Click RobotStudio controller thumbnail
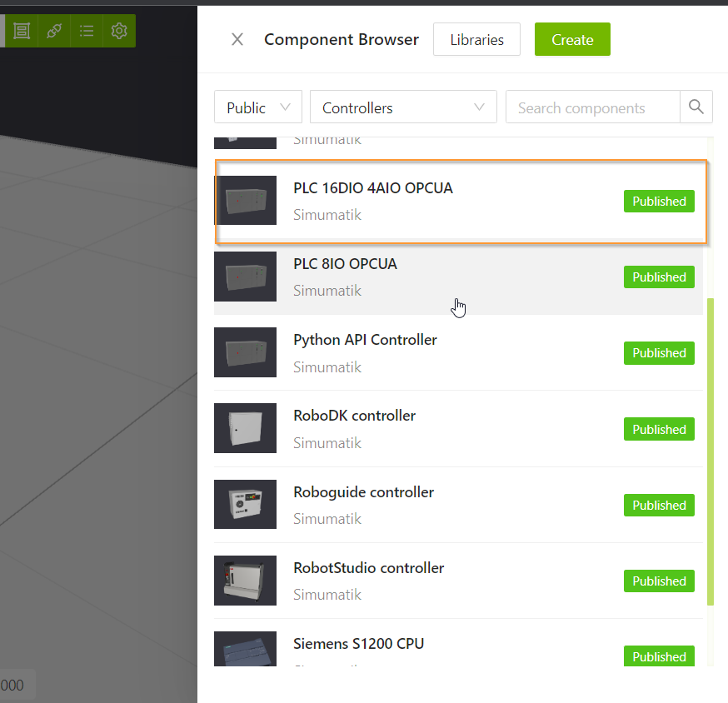The height and width of the screenshot is (703, 728). pyautogui.click(x=245, y=581)
